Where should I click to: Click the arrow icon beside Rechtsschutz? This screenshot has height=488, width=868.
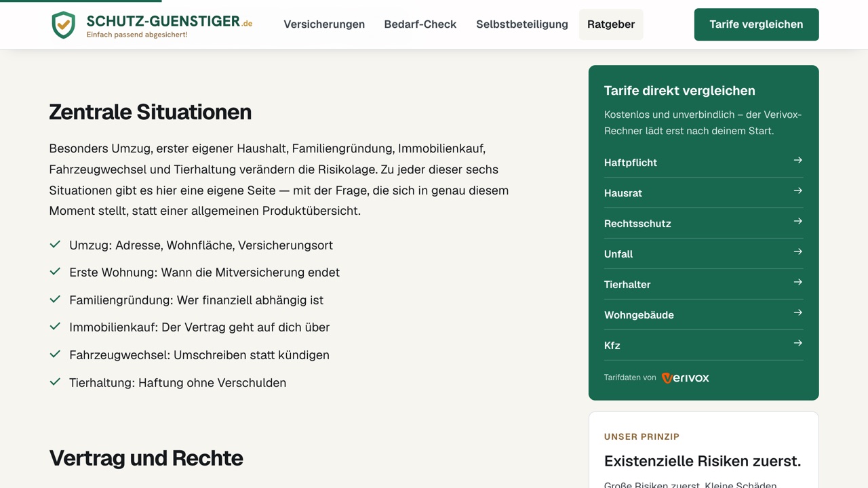(x=797, y=222)
